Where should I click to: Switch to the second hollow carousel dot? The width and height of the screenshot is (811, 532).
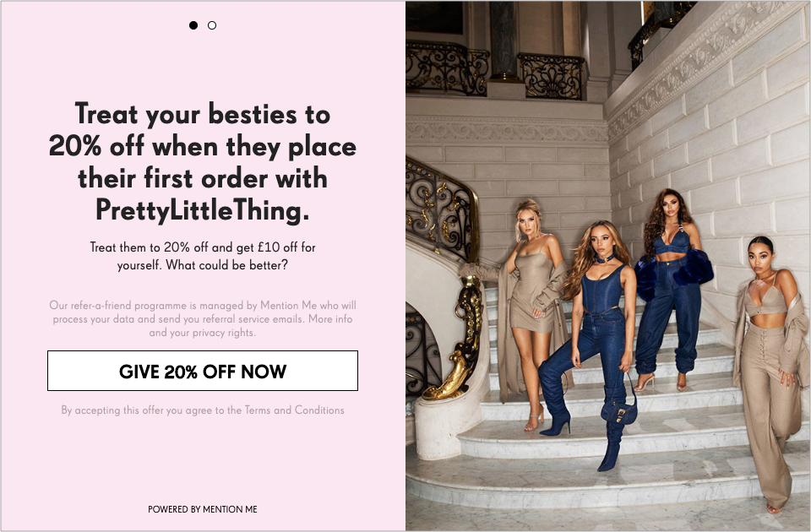(x=212, y=25)
